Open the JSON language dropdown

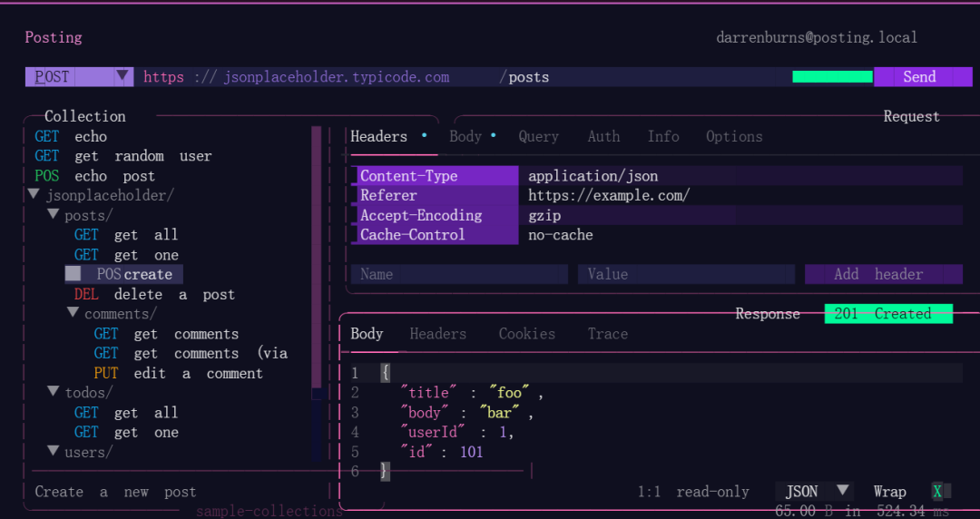pos(814,492)
